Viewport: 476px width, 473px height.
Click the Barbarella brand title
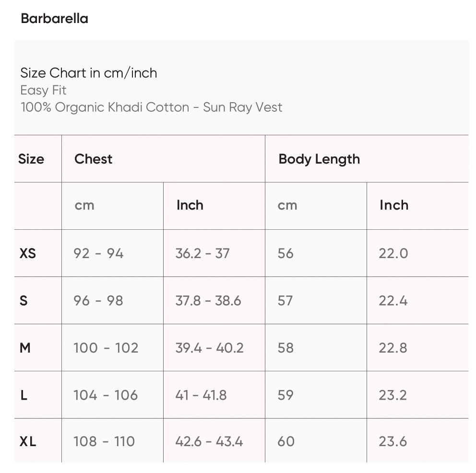(x=54, y=19)
